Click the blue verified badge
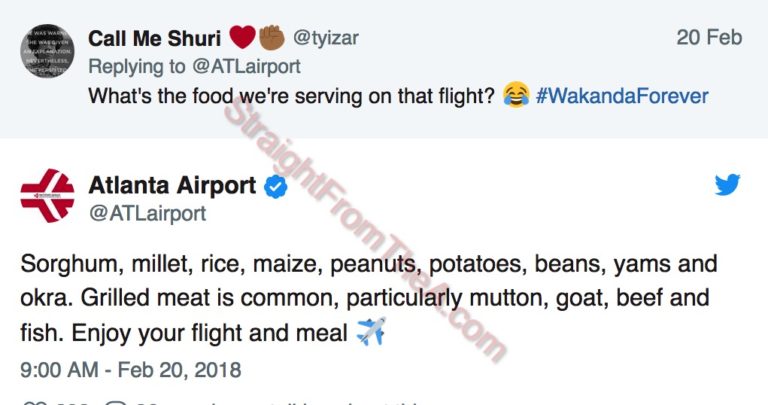Viewport: 768px width, 405px height. pyautogui.click(x=275, y=186)
